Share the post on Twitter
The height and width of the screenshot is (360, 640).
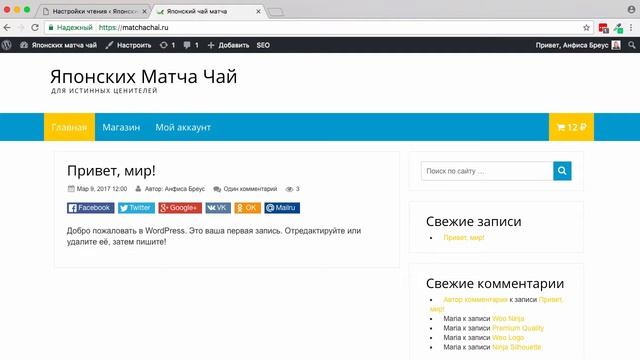136,208
